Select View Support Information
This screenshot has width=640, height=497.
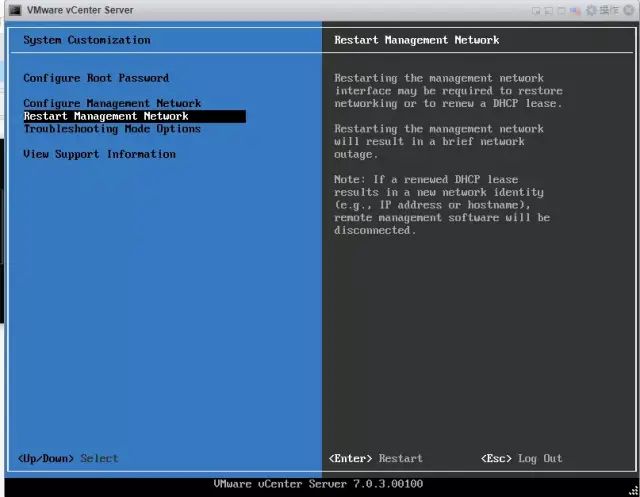(100, 154)
